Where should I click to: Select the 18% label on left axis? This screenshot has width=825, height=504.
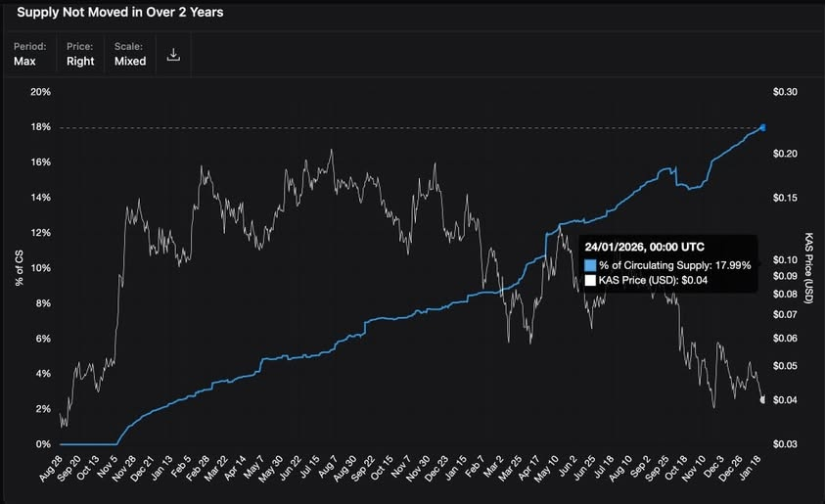coord(40,127)
